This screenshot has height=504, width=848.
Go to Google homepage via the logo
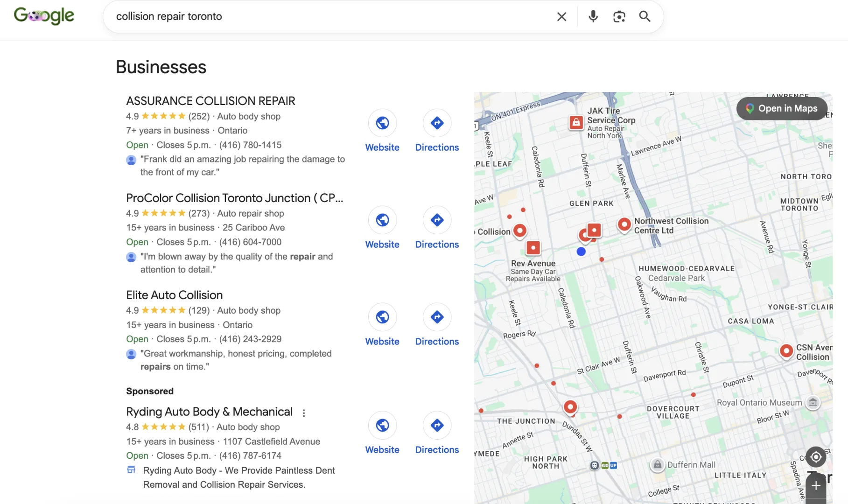[44, 16]
